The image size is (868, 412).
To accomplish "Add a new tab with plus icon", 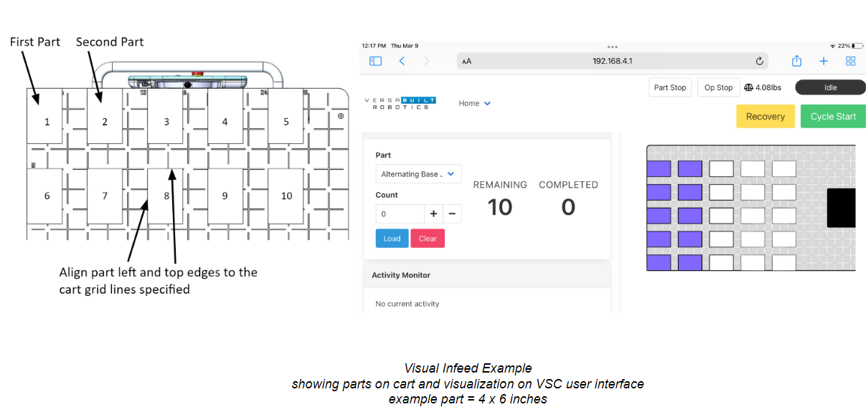I will pos(824,61).
